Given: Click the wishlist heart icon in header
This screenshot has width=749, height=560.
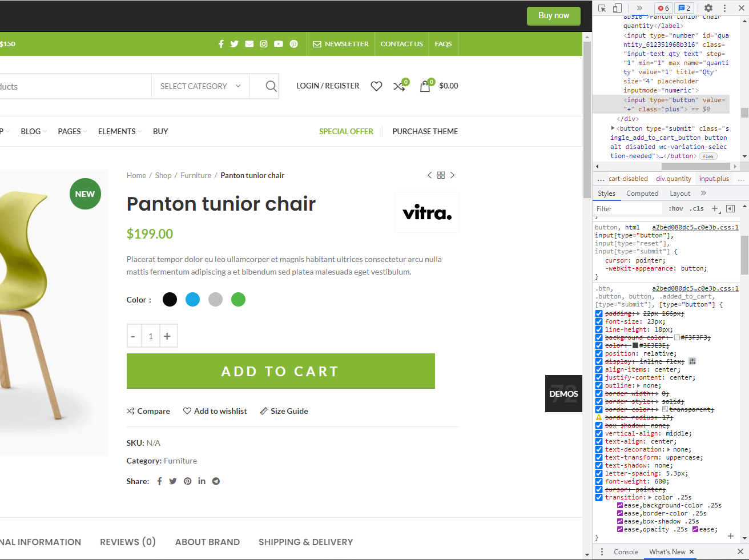Looking at the screenshot, I should point(376,86).
